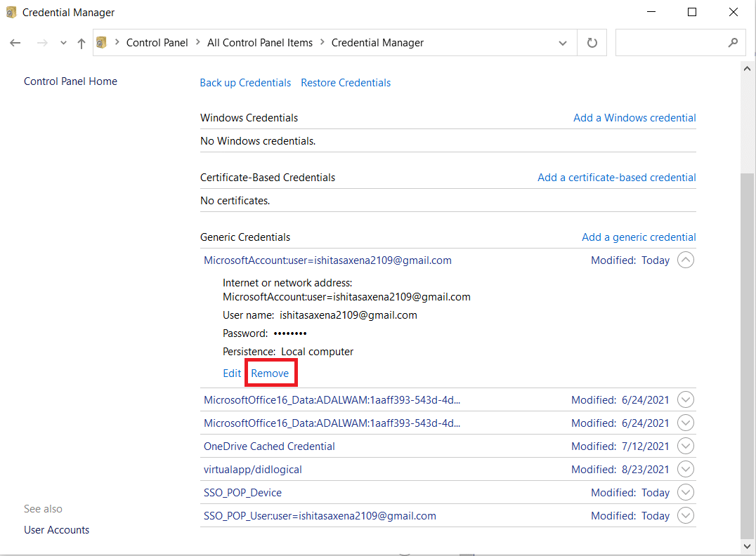Image resolution: width=756 pixels, height=556 pixels.
Task: Click Add a generic credential
Action: click(639, 237)
